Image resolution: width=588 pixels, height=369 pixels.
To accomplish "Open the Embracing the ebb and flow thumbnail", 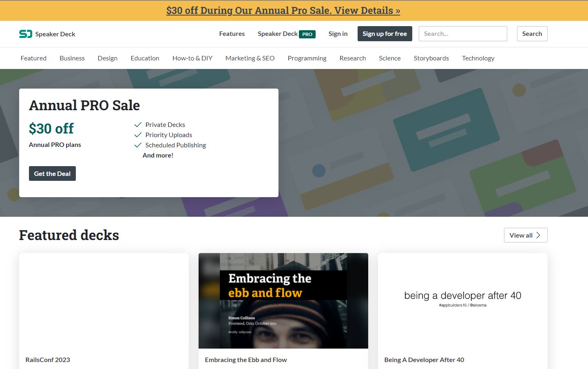I will 283,301.
